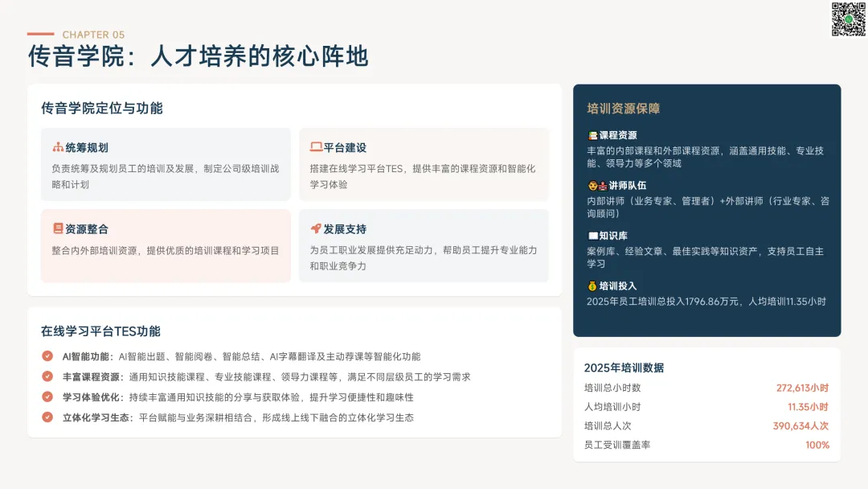The image size is (868, 489).
Task: Click the title 传音学院：人才培养的核心阵地
Action: [x=199, y=56]
